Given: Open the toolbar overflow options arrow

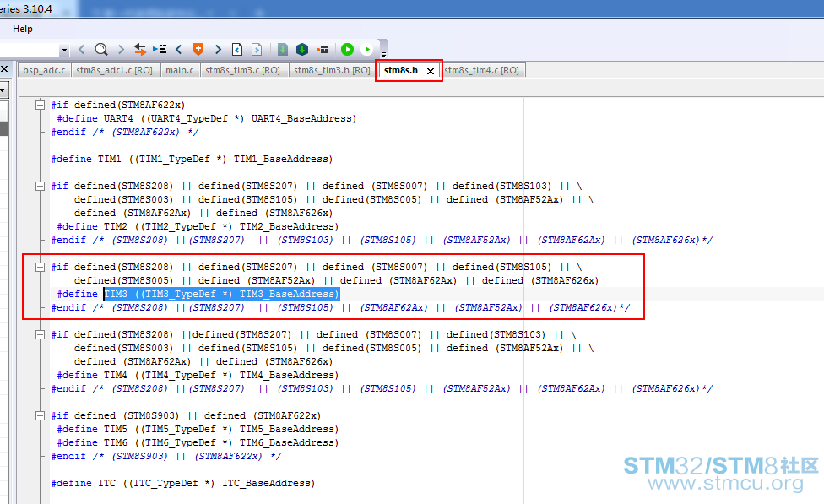Looking at the screenshot, I should [383, 54].
